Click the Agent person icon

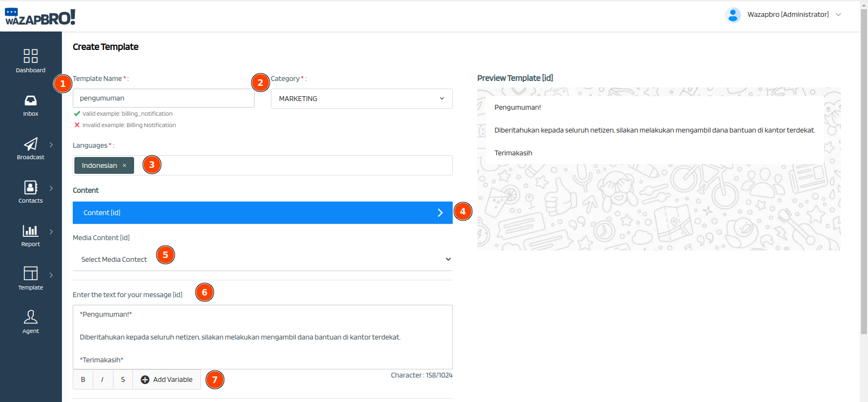click(x=30, y=317)
